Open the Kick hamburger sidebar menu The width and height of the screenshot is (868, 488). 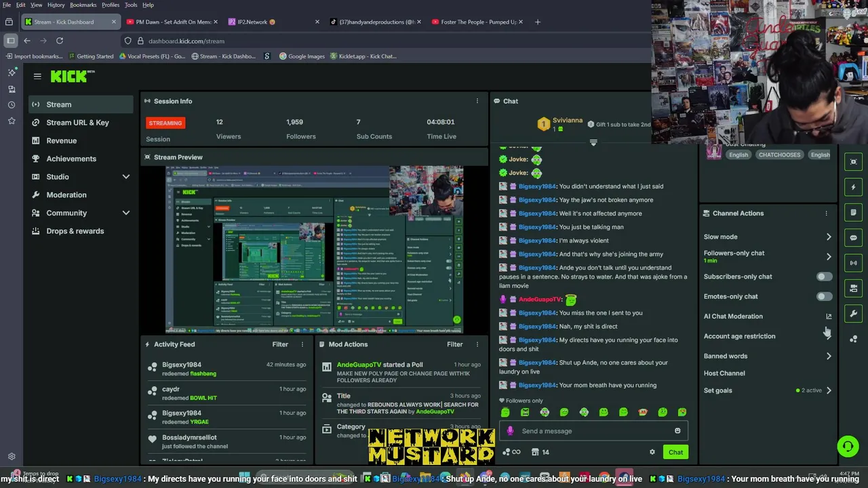point(37,77)
